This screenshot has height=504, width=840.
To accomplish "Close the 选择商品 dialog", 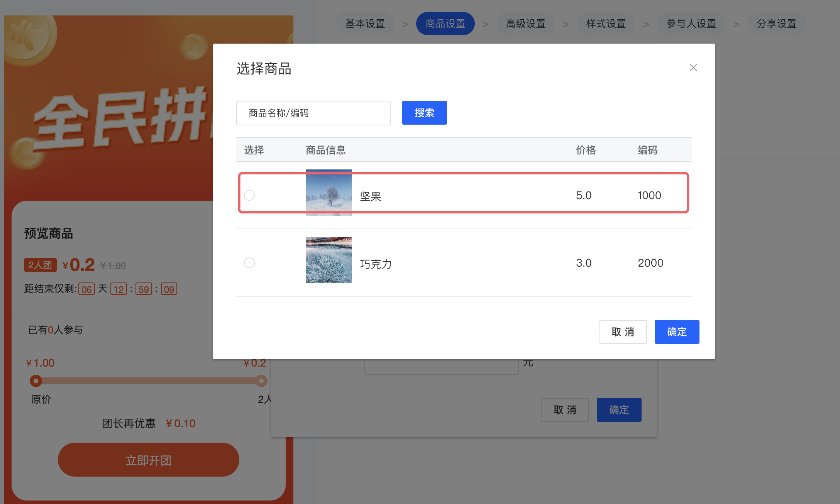I will pos(693,68).
